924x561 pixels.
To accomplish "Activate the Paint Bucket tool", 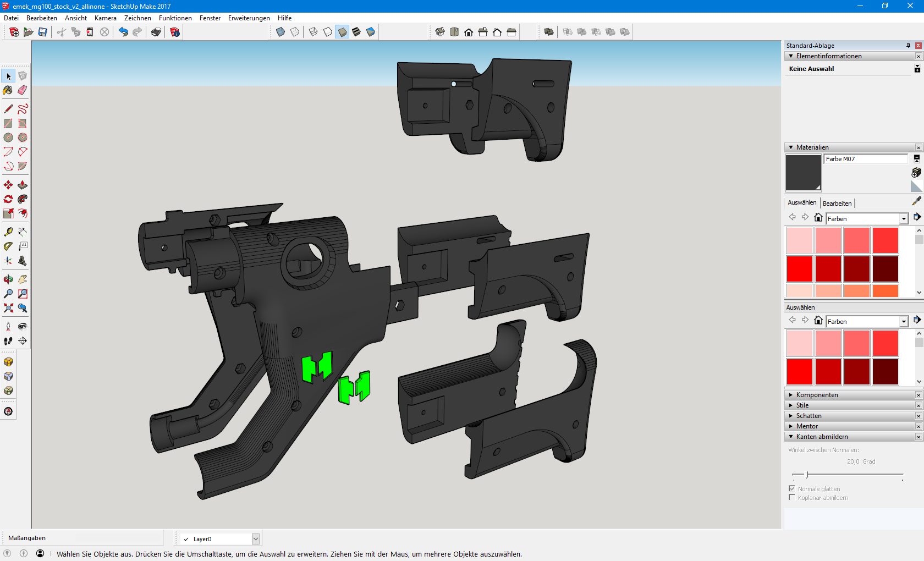I will [x=8, y=90].
